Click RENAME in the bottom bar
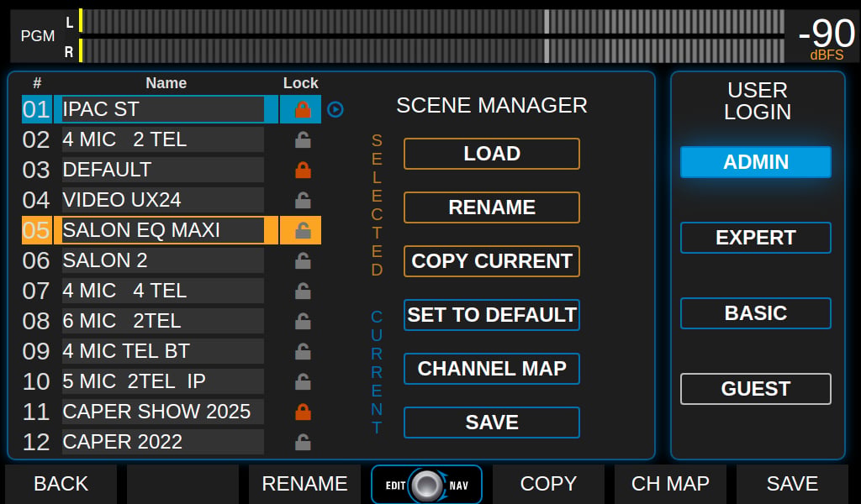The width and height of the screenshot is (861, 504). click(x=304, y=484)
